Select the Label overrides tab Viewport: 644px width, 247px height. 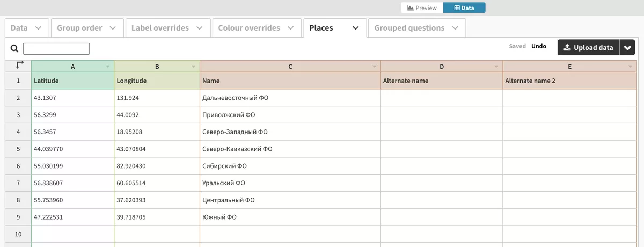click(x=167, y=28)
